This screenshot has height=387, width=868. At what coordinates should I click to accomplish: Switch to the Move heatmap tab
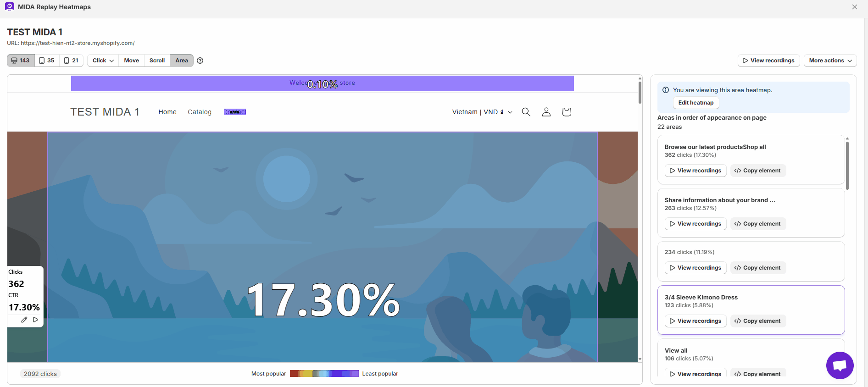131,61
